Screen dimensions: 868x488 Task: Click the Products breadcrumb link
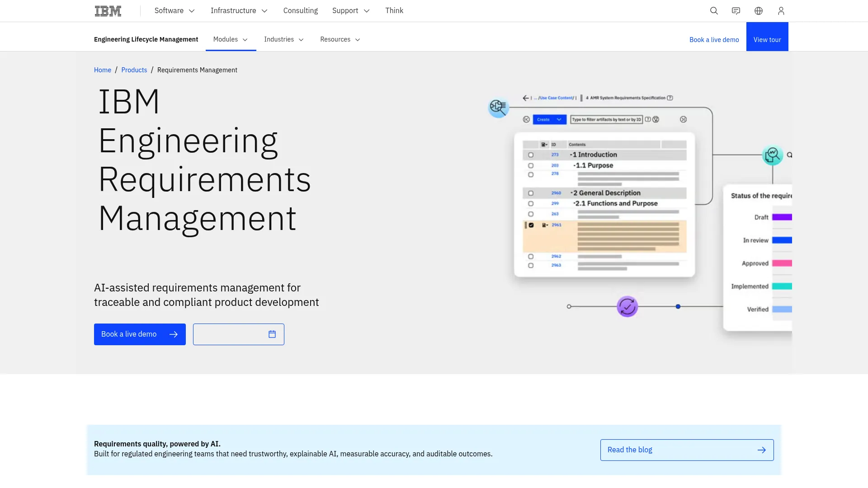[x=134, y=70]
